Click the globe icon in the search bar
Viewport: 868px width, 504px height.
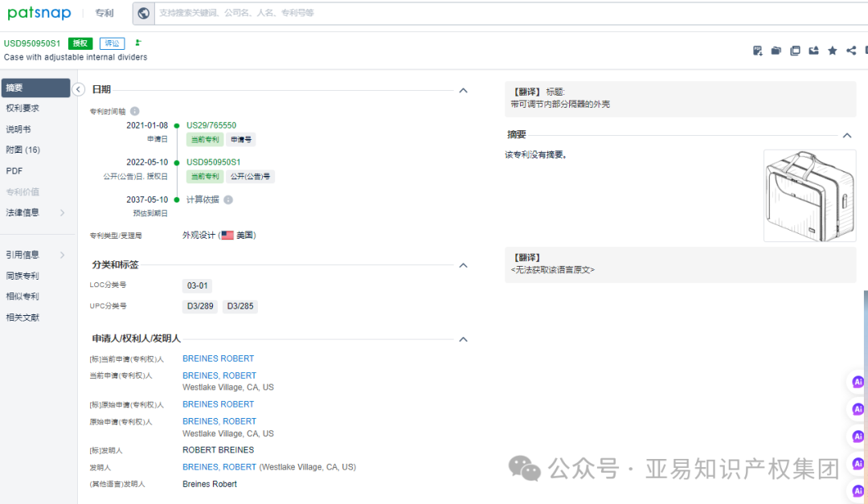tap(143, 13)
